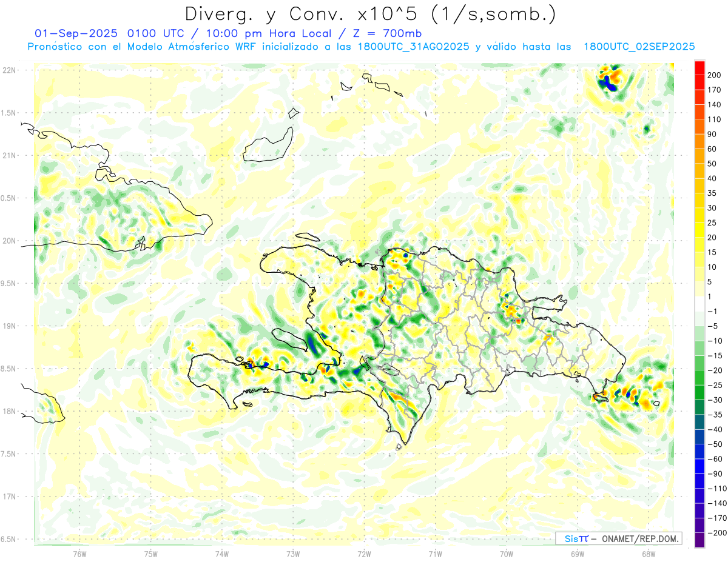
Task: Click the '140' positive color scale value
Action: 715,105
